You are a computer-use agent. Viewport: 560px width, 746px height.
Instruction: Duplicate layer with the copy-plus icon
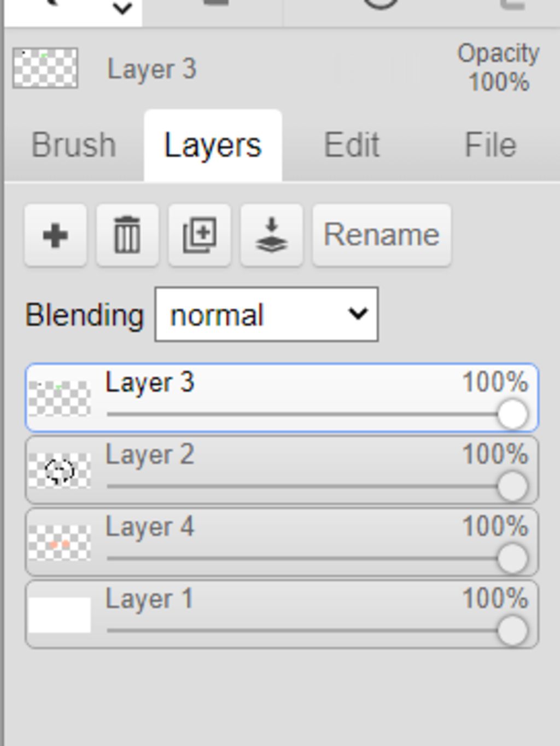pyautogui.click(x=200, y=235)
